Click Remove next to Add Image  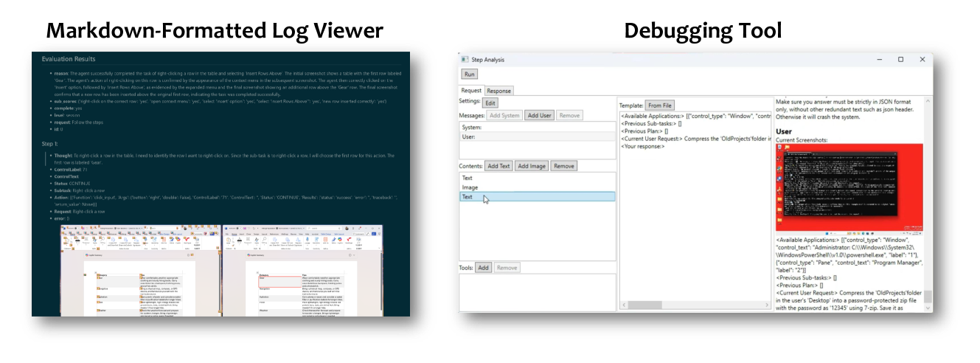coord(564,166)
